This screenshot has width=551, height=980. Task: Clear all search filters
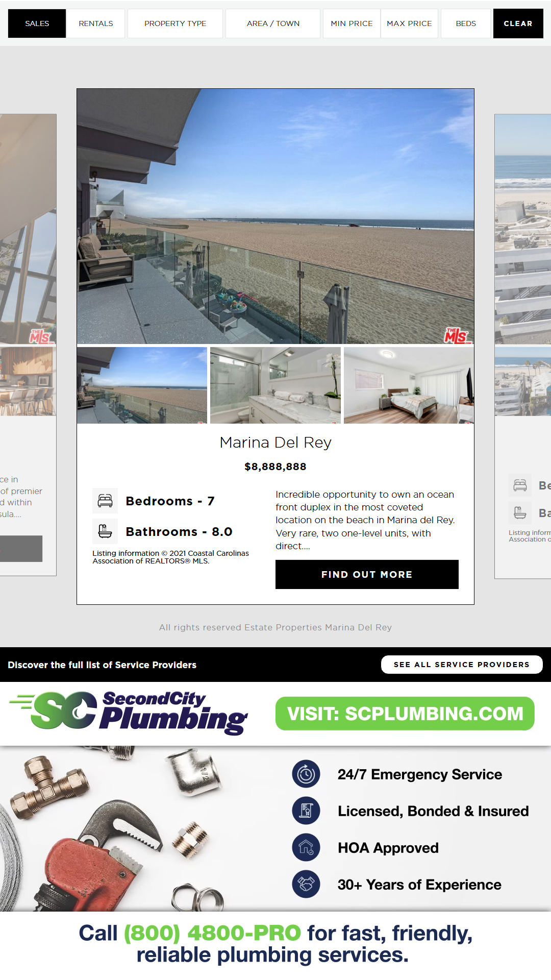518,23
